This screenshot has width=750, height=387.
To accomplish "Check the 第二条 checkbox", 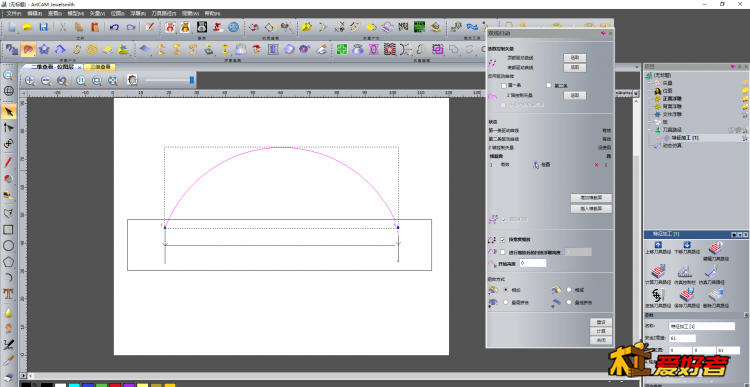I will [x=549, y=85].
